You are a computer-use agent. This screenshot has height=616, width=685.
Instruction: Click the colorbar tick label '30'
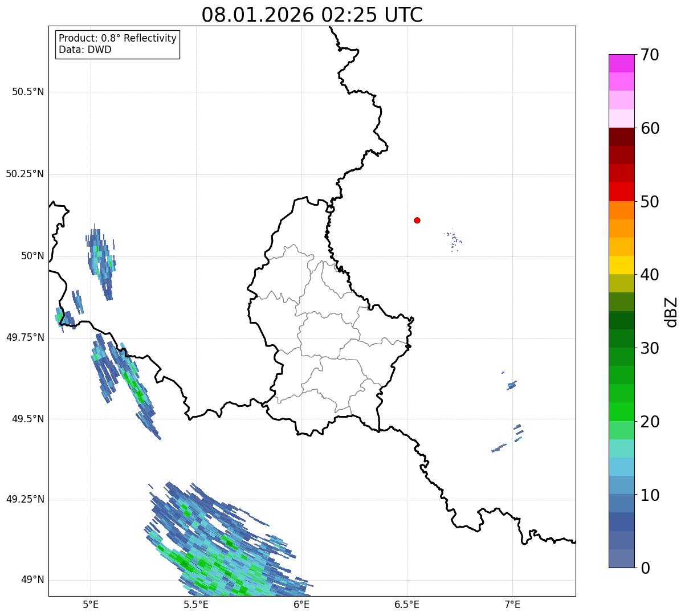pyautogui.click(x=650, y=348)
